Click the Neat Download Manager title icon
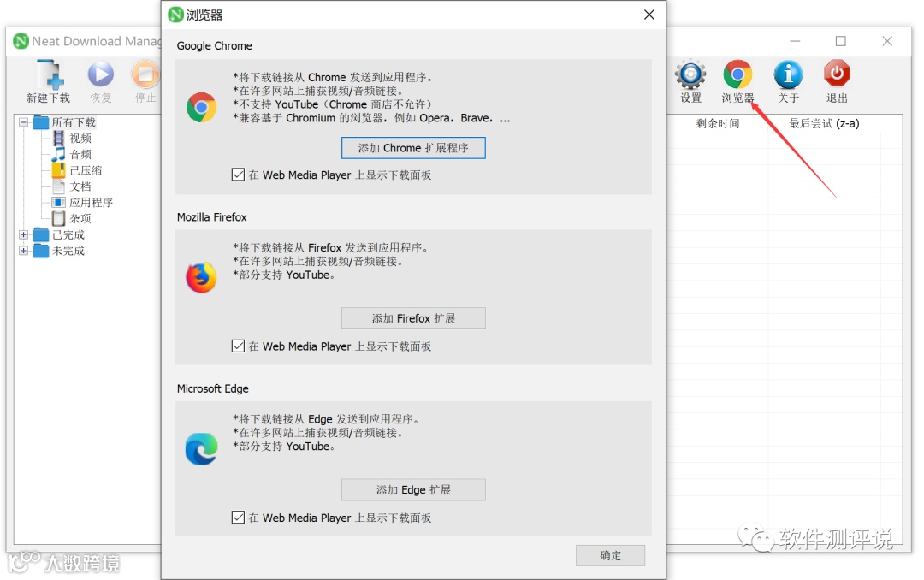The width and height of the screenshot is (924, 580). [21, 41]
